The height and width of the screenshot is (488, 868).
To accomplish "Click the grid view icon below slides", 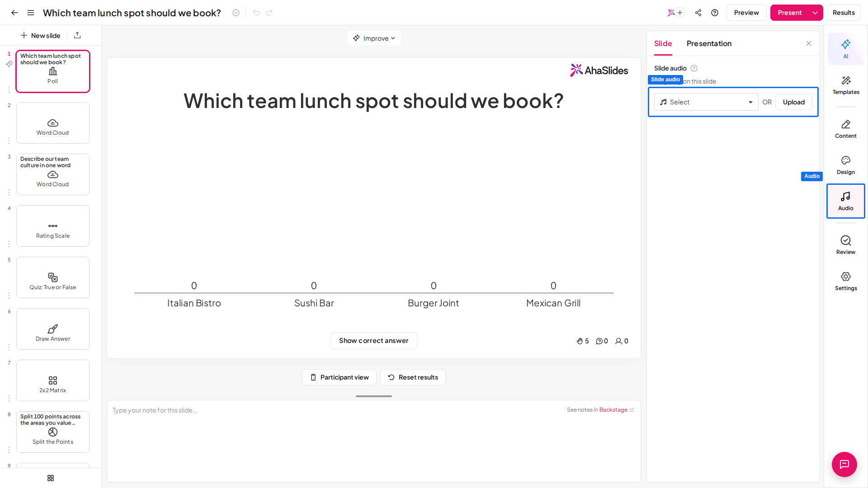I will [51, 478].
